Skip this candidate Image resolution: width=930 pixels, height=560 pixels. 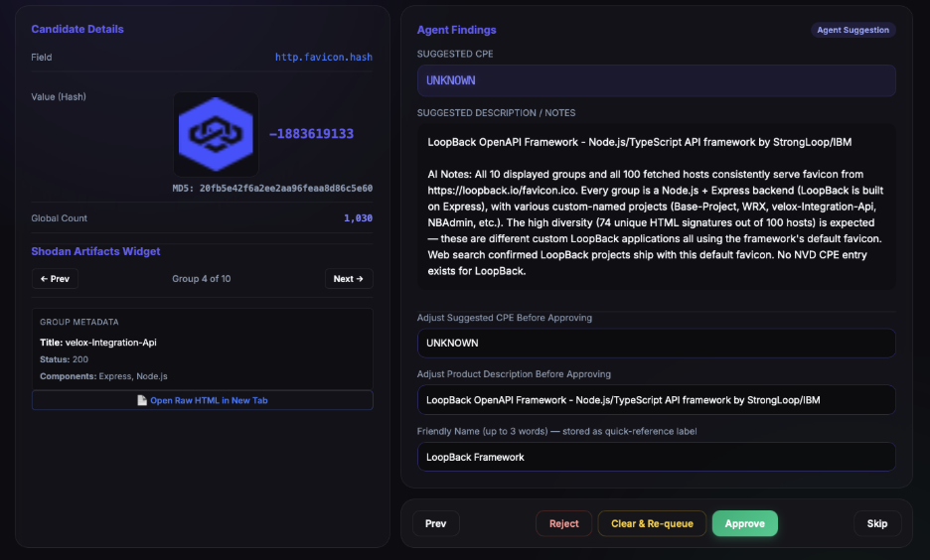[x=877, y=523]
